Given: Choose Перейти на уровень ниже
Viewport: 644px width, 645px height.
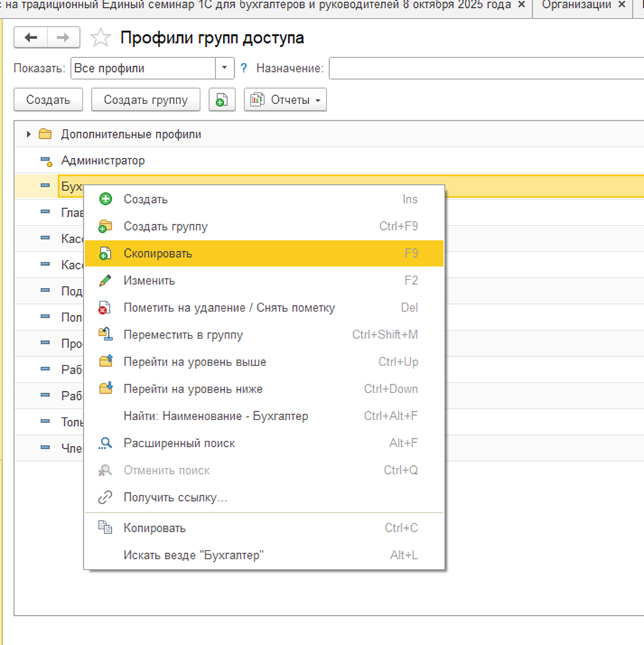Looking at the screenshot, I should (264, 389).
